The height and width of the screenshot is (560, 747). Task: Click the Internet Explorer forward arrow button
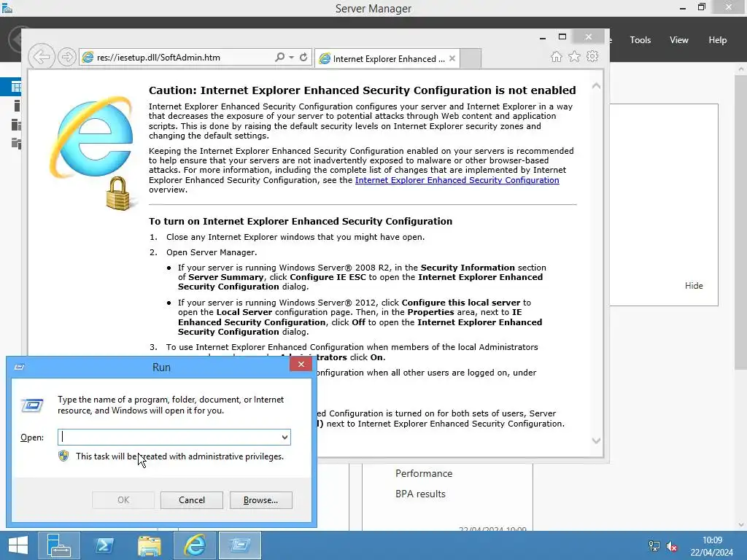pyautogui.click(x=67, y=57)
